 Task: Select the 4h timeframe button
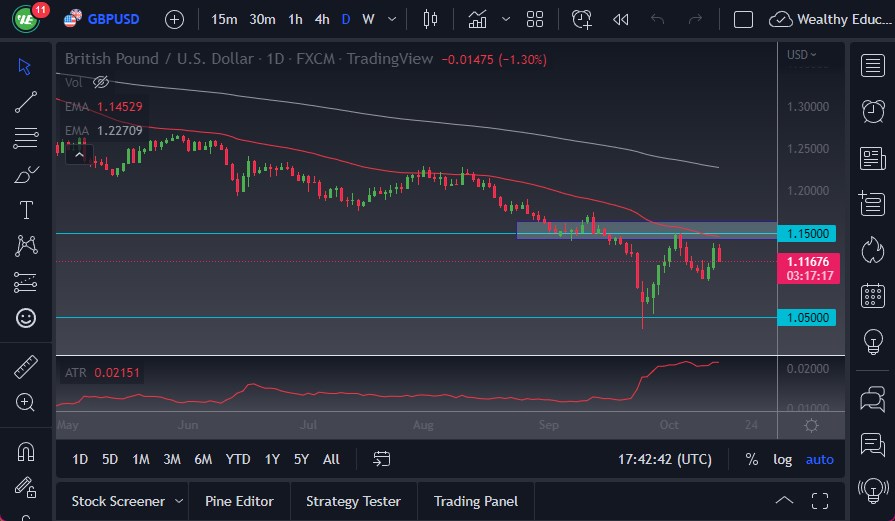click(321, 19)
